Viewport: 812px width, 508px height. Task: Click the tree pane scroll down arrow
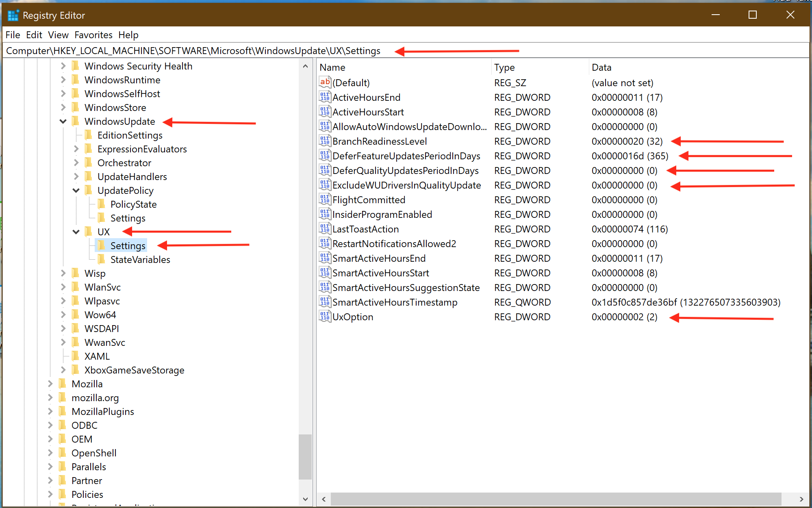(x=305, y=499)
